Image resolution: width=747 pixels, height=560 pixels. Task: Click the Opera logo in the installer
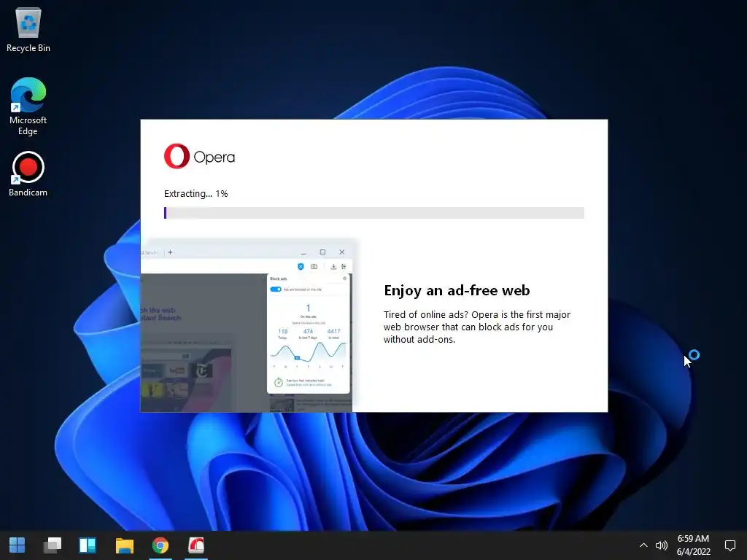[x=200, y=156]
